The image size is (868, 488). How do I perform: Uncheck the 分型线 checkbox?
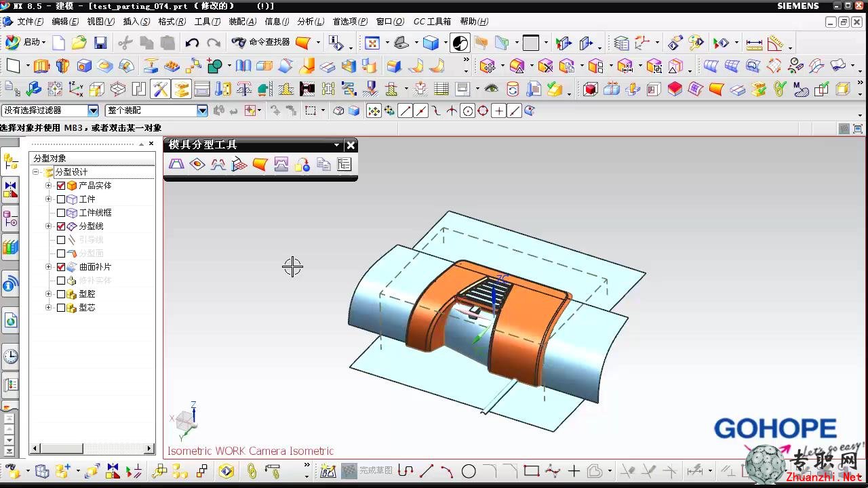coord(61,226)
